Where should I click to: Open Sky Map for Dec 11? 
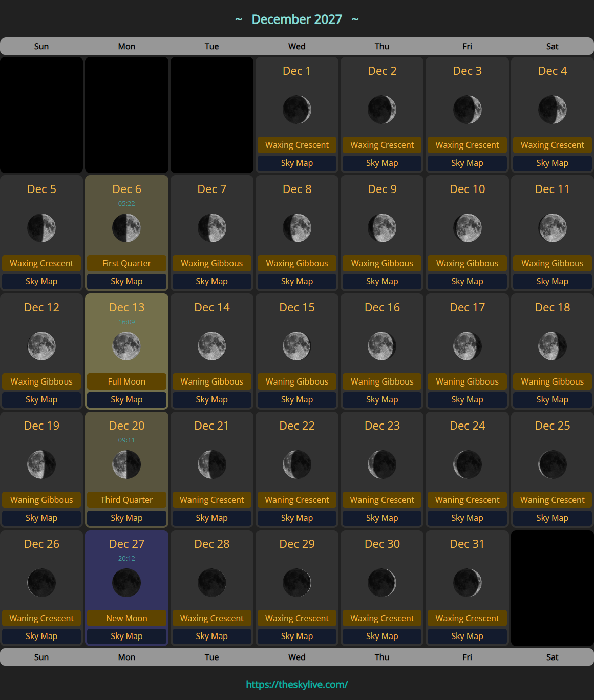[x=553, y=281]
